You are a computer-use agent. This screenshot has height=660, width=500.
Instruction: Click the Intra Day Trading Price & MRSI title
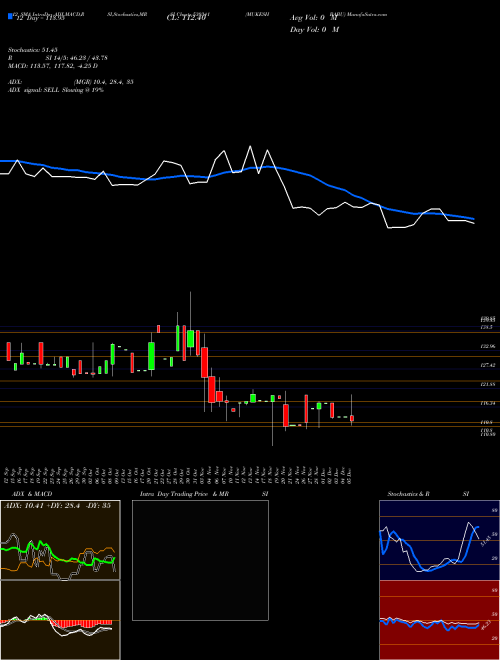click(x=206, y=494)
